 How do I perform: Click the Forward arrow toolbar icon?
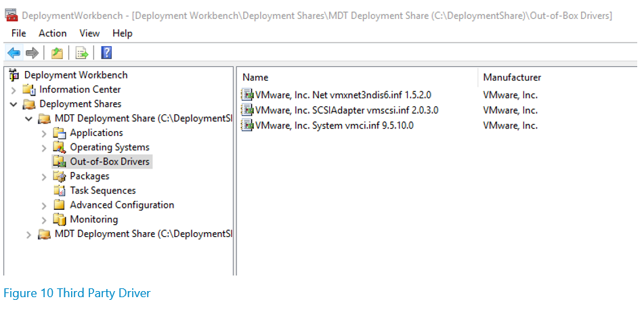click(x=32, y=53)
